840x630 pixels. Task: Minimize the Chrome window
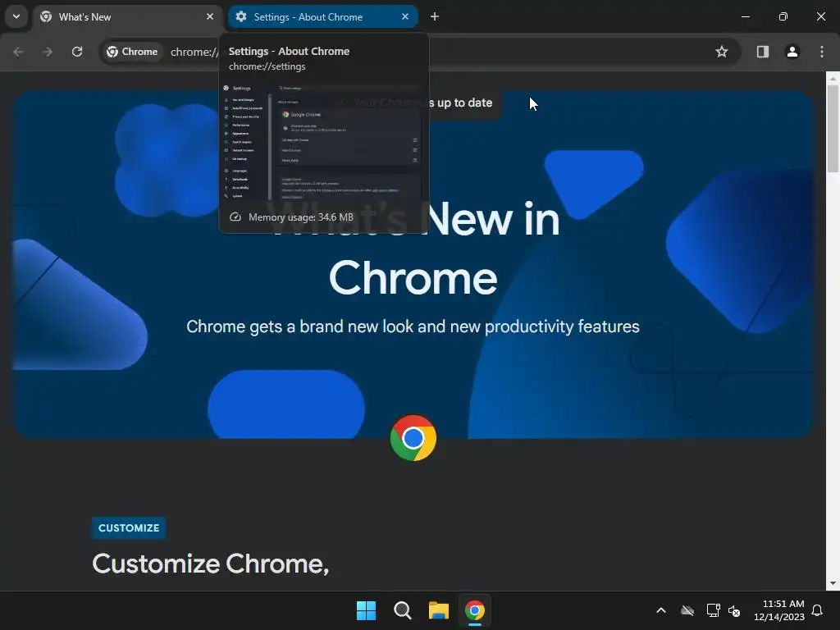(x=745, y=16)
